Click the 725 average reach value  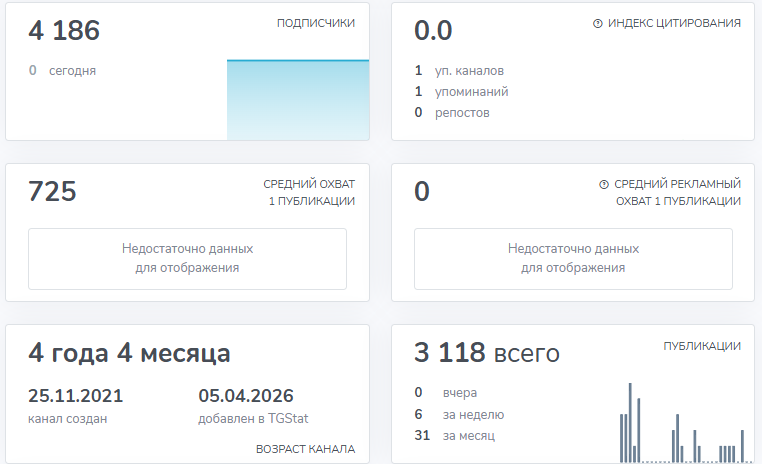[53, 191]
